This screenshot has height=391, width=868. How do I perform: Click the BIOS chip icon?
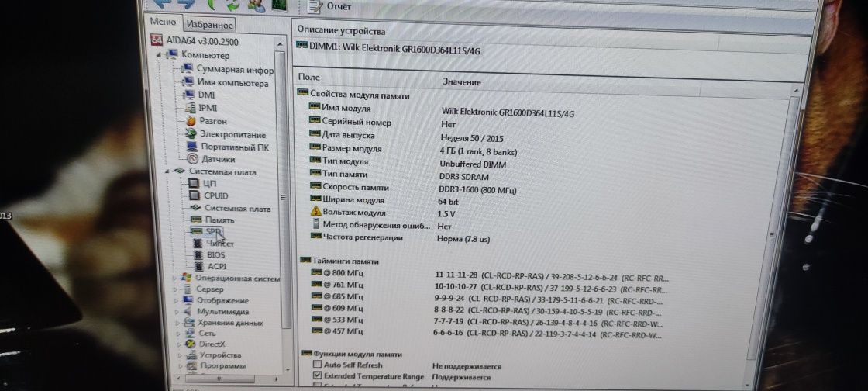pos(198,254)
